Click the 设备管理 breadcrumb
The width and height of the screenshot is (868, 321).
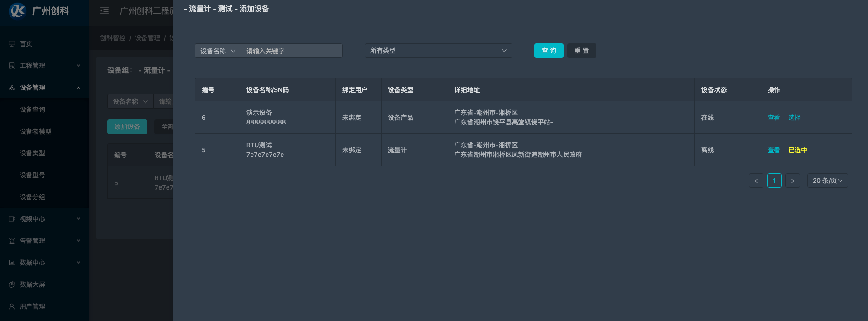(x=147, y=38)
